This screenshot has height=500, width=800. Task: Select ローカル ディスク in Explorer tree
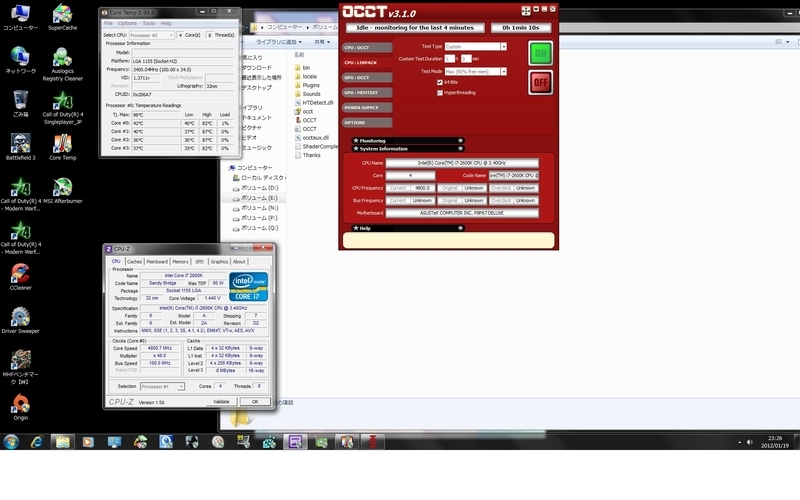click(x=259, y=178)
